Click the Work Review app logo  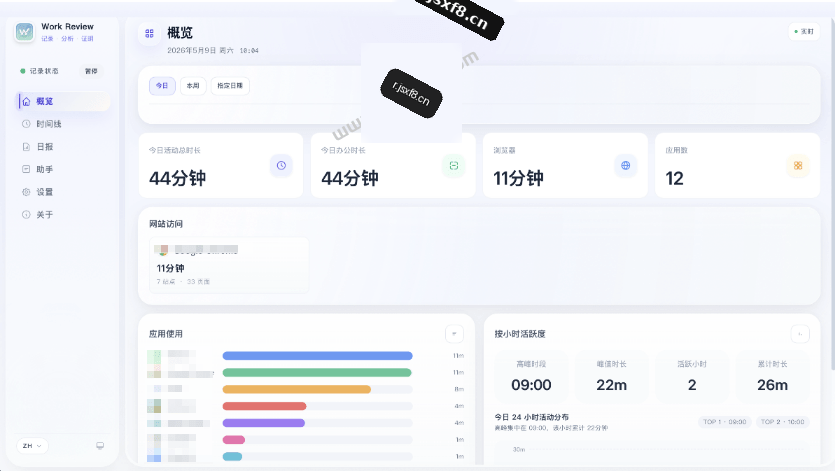tap(24, 32)
